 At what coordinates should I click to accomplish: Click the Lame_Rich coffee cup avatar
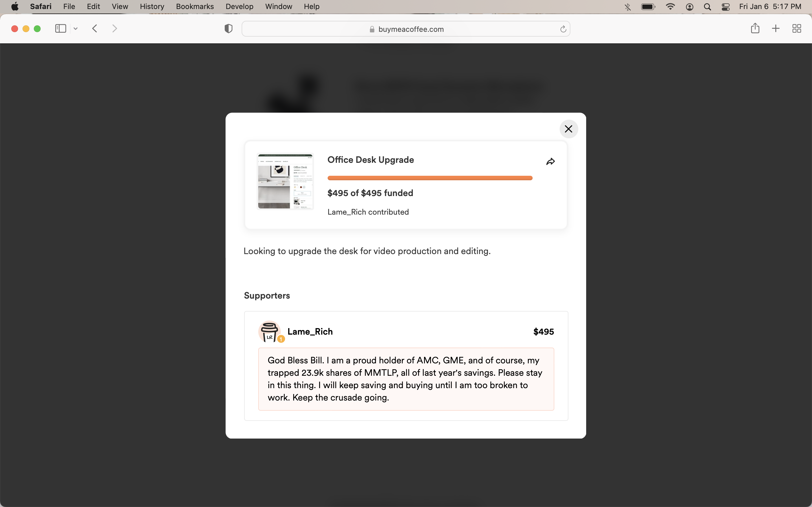point(270,332)
